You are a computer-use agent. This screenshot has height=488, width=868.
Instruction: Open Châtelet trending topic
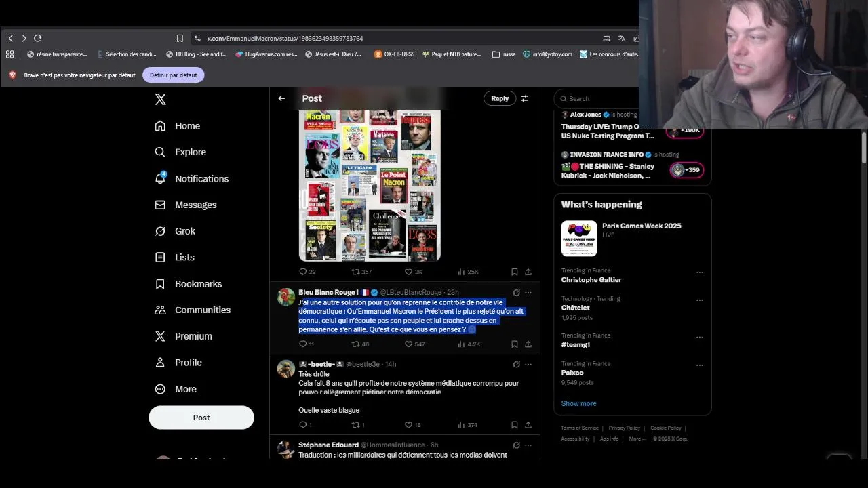(575, 308)
